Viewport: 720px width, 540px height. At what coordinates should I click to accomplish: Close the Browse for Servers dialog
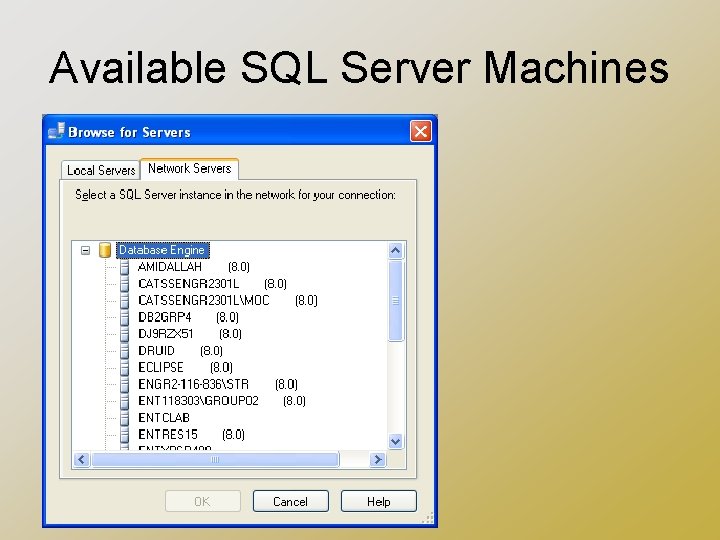[x=421, y=131]
